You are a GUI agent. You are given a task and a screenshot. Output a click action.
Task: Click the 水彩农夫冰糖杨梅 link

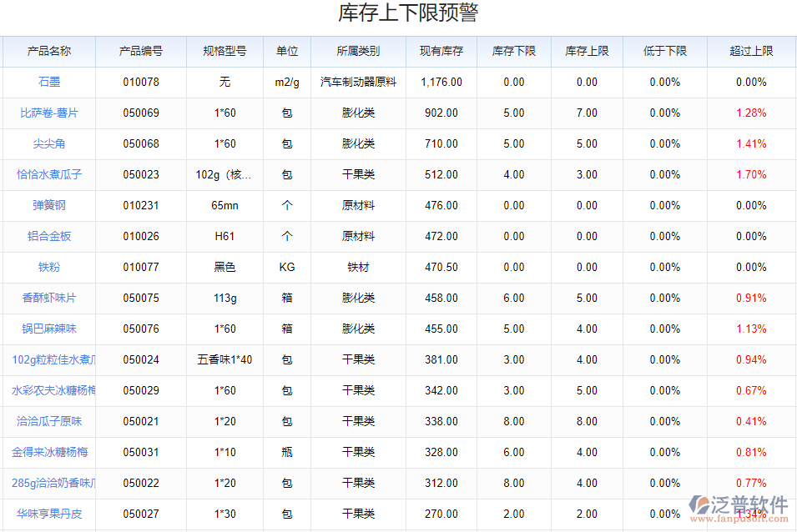[48, 390]
